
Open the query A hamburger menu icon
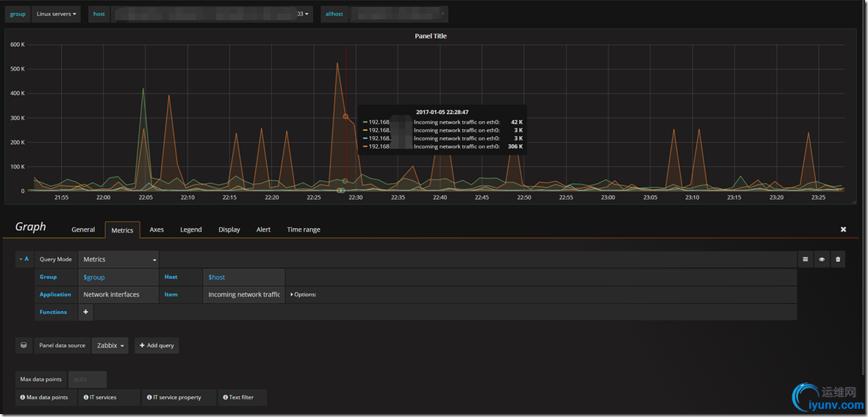(x=806, y=259)
